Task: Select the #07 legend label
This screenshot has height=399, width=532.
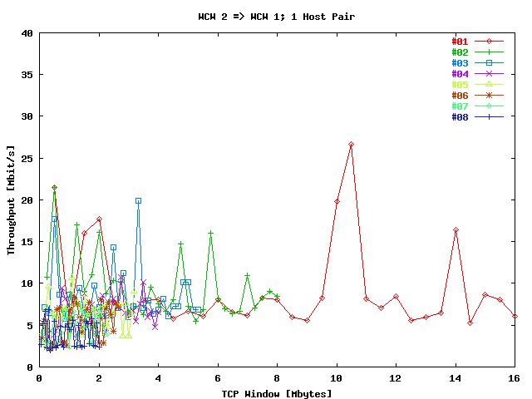Action: pos(460,106)
